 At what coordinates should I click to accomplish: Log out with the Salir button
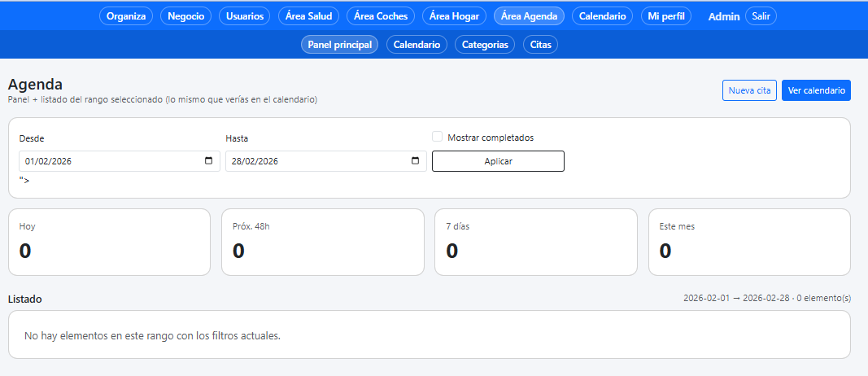[761, 16]
